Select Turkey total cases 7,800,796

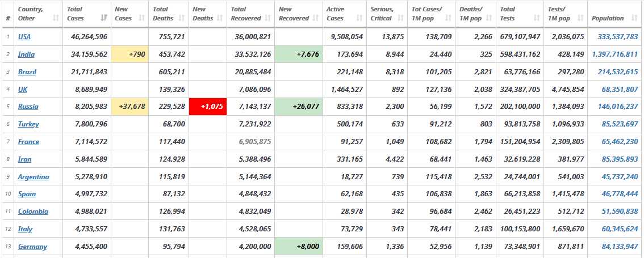(91, 124)
